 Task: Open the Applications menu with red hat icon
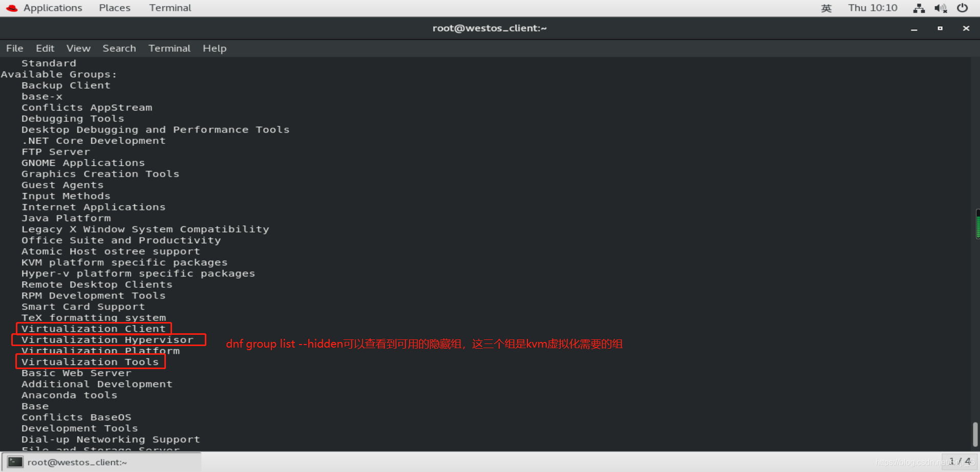(x=44, y=8)
